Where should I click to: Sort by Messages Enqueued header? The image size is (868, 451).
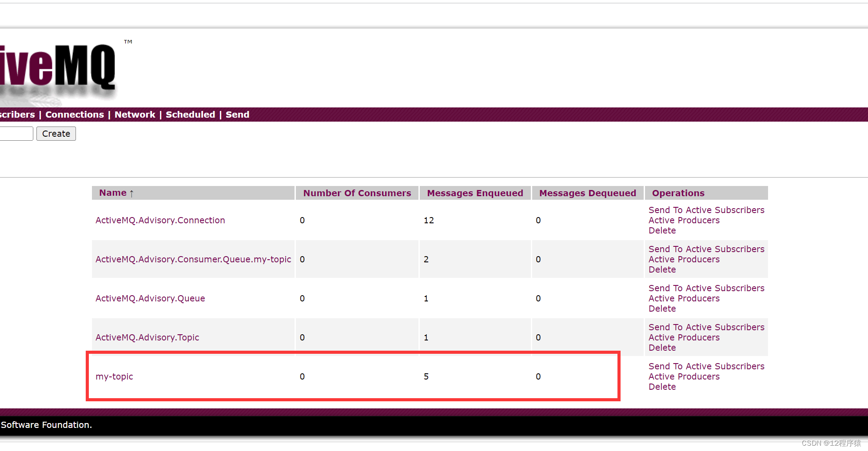pyautogui.click(x=475, y=193)
